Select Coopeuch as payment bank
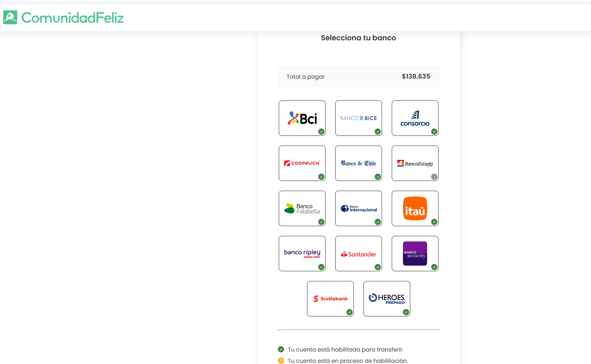 (x=302, y=163)
